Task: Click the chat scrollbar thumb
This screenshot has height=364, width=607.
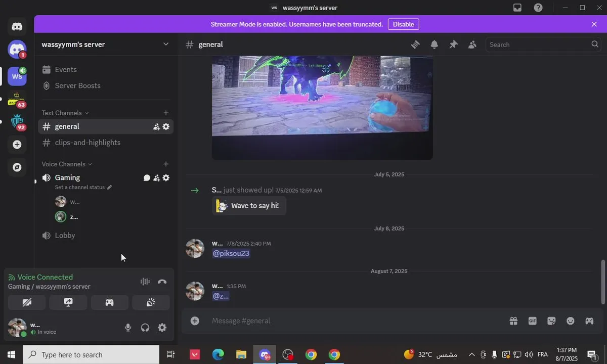Action: [602, 282]
